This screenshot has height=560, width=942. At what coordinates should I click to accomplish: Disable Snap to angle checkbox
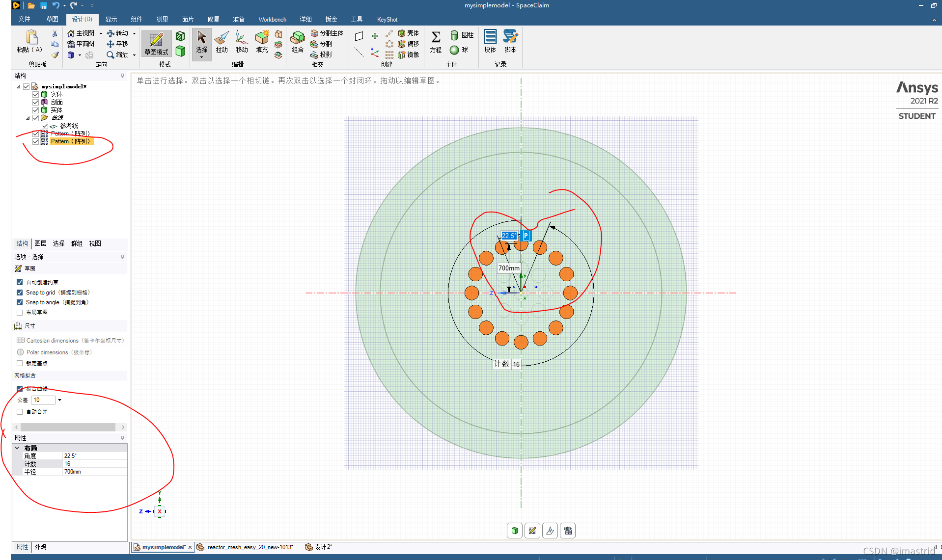coord(20,302)
